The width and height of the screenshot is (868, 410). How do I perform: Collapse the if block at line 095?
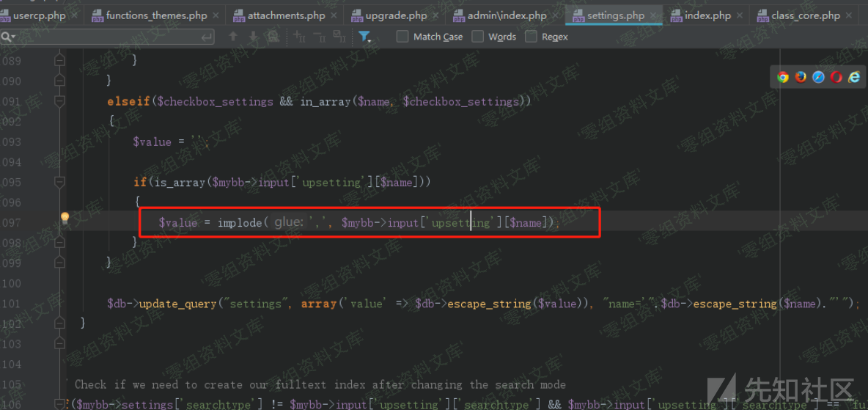(x=60, y=182)
